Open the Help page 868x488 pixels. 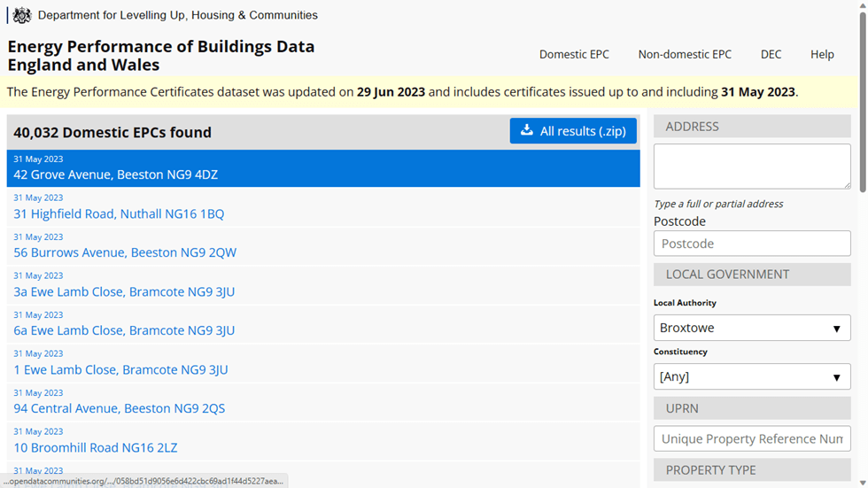[x=822, y=54]
